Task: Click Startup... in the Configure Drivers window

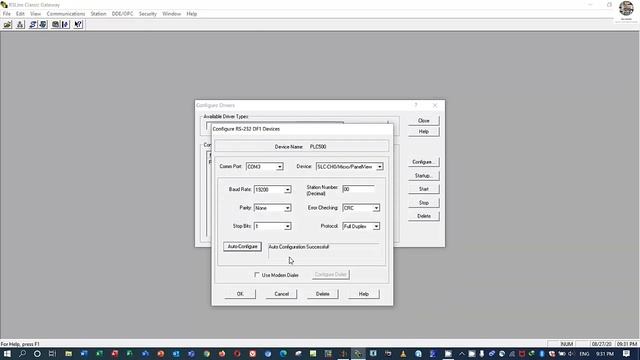Action: [424, 176]
